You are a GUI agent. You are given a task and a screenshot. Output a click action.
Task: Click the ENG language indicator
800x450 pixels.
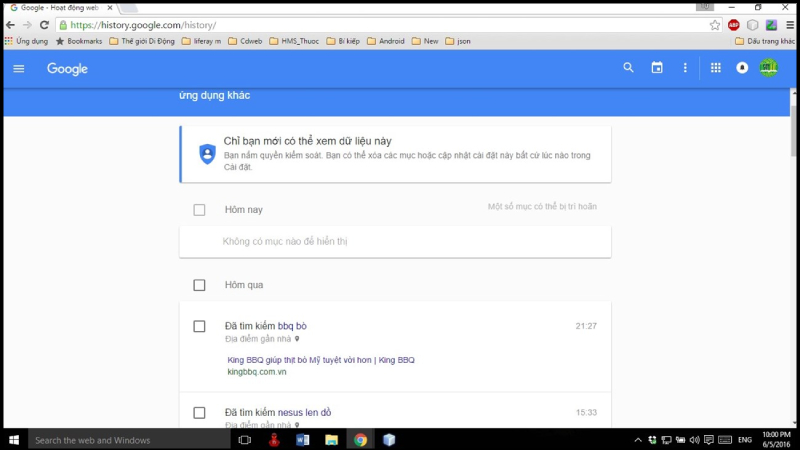click(744, 440)
